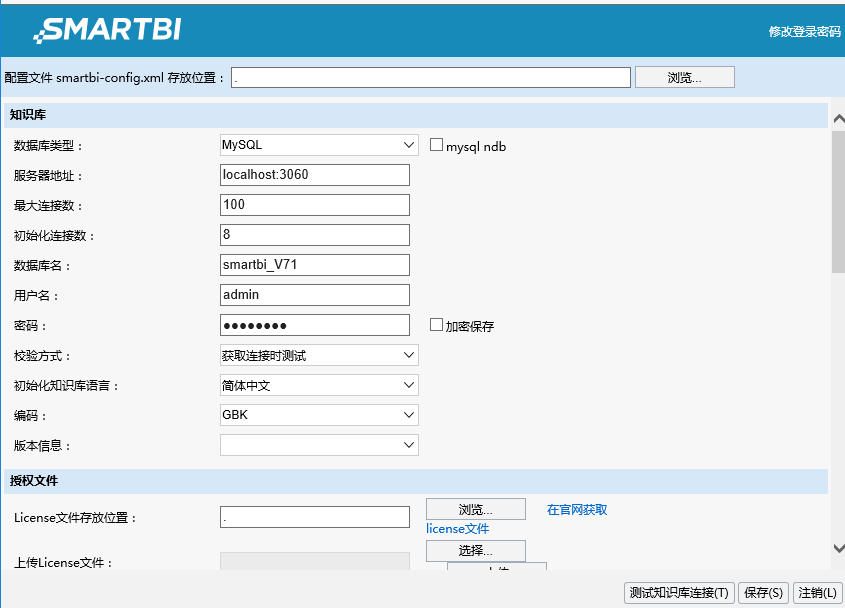Open the 编码 GBK dropdown
This screenshot has width=845, height=608.
(319, 415)
